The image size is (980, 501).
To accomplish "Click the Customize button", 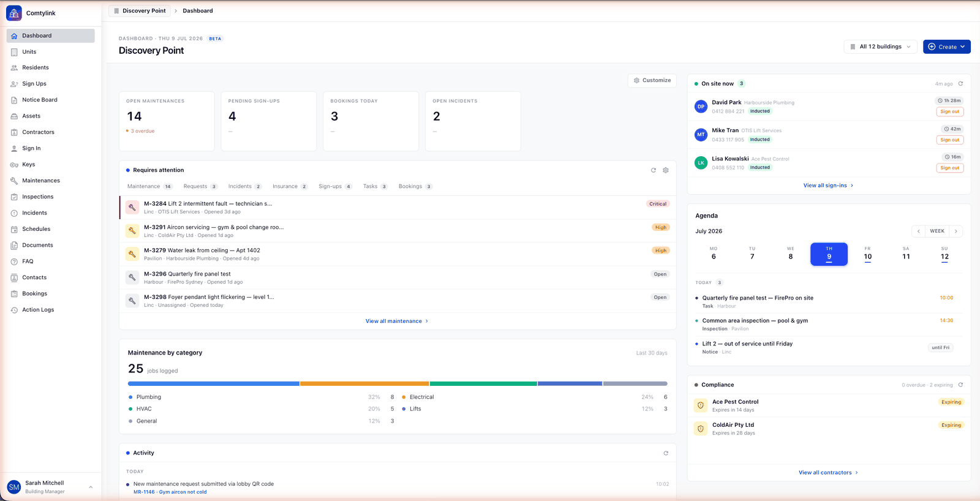I will pos(652,80).
